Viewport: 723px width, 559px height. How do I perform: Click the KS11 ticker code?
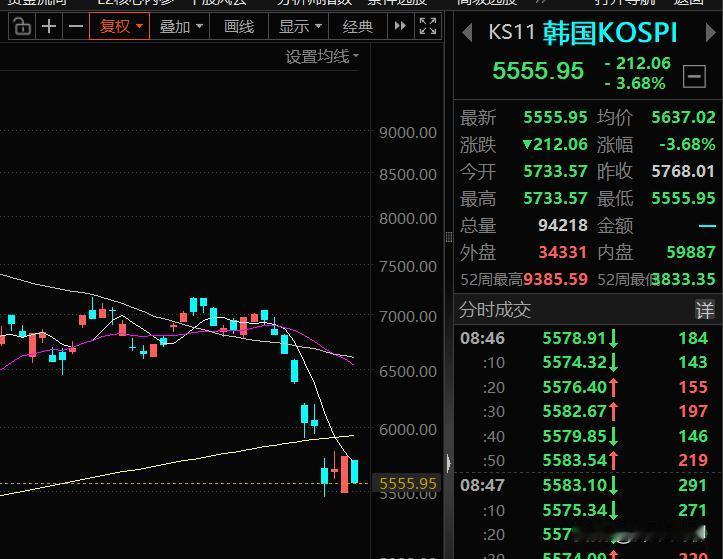511,32
